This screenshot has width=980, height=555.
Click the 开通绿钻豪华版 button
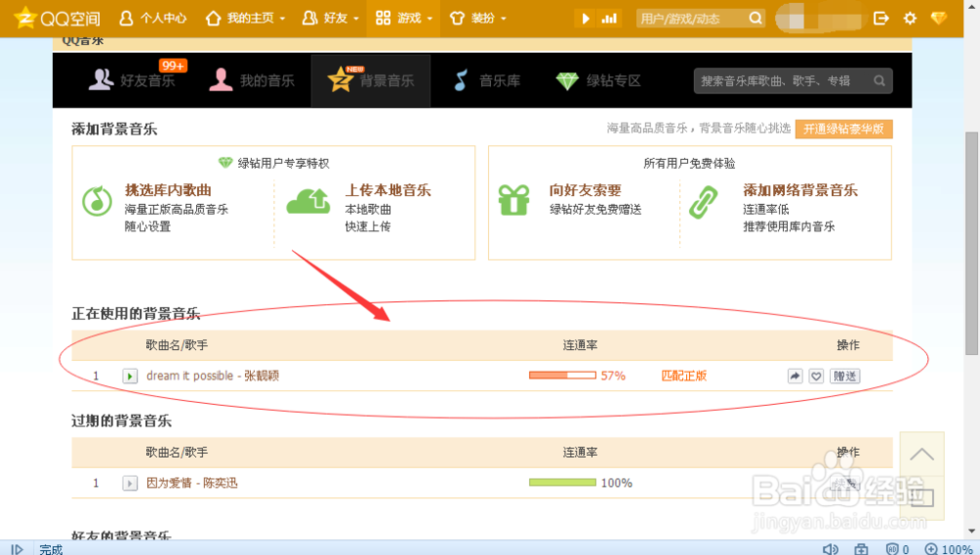pos(844,128)
